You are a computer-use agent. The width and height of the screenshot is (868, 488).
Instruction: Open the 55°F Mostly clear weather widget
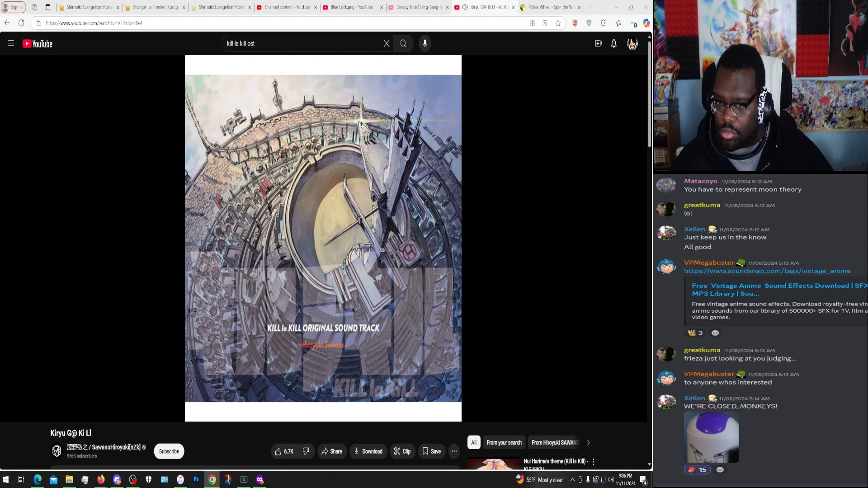540,480
